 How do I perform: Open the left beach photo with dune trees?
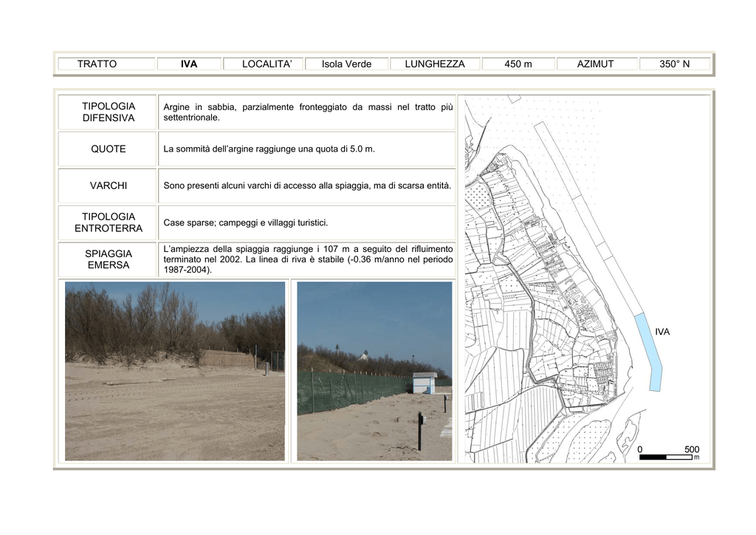(174, 371)
